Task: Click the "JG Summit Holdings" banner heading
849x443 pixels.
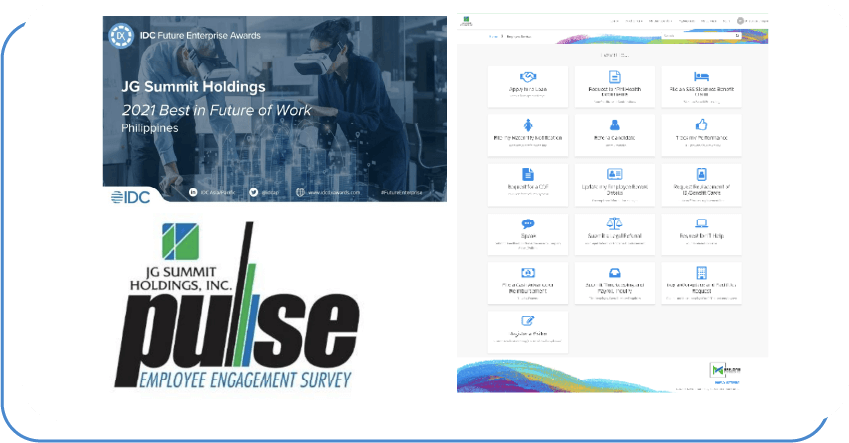Action: tap(193, 87)
